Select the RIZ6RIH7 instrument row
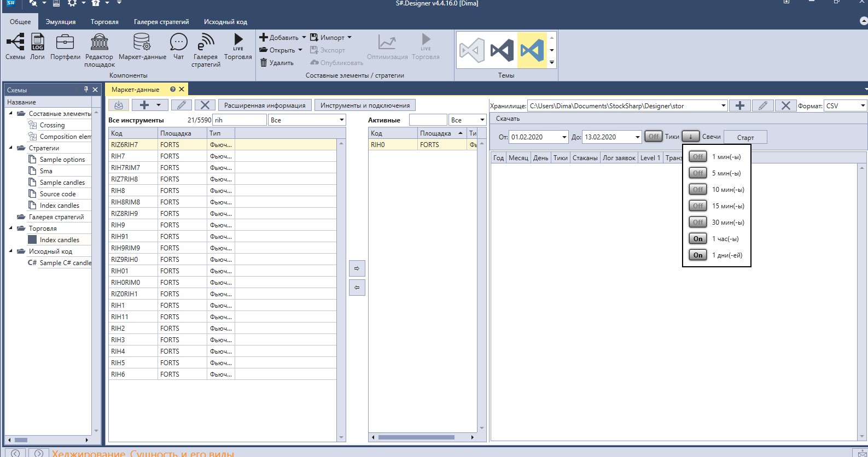 223,145
